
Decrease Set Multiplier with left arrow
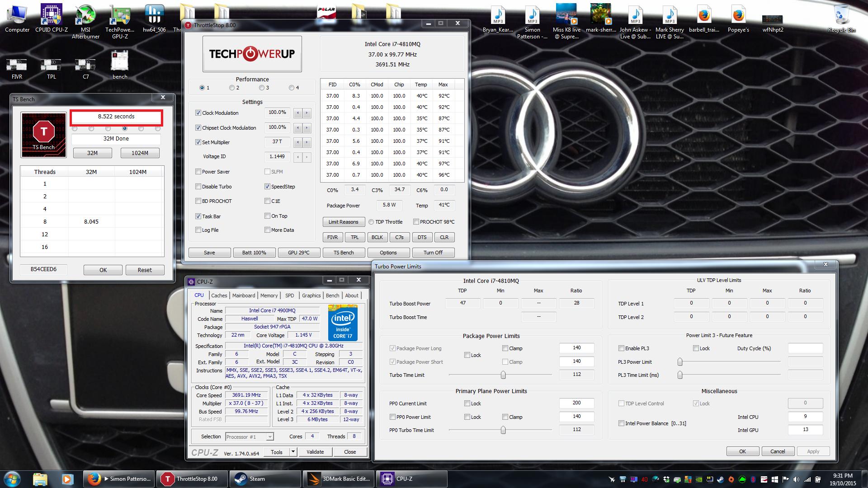(x=297, y=142)
